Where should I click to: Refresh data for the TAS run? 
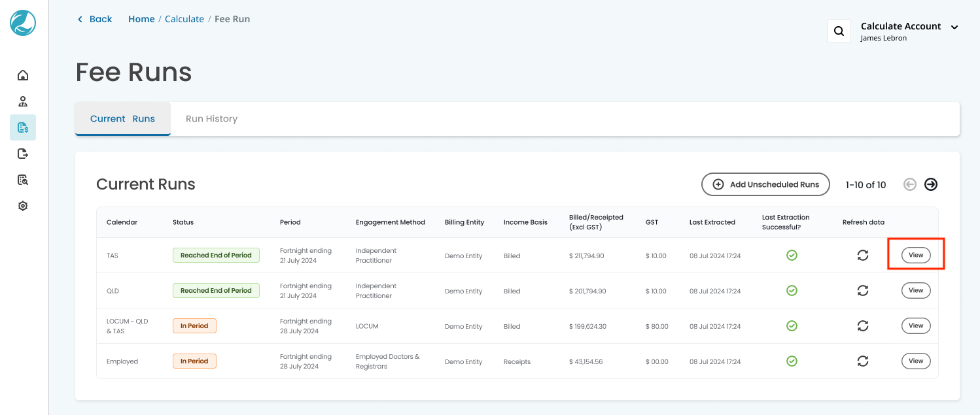tap(863, 256)
